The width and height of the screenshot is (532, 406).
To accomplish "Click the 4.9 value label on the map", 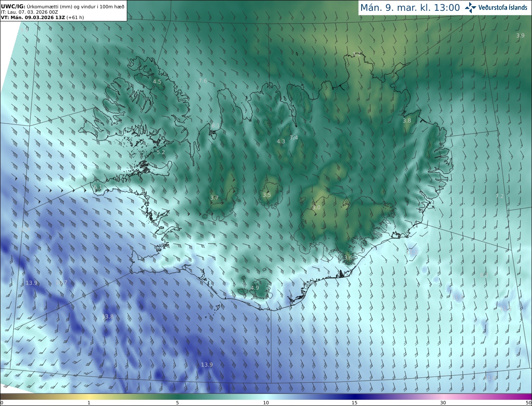I will [255, 288].
